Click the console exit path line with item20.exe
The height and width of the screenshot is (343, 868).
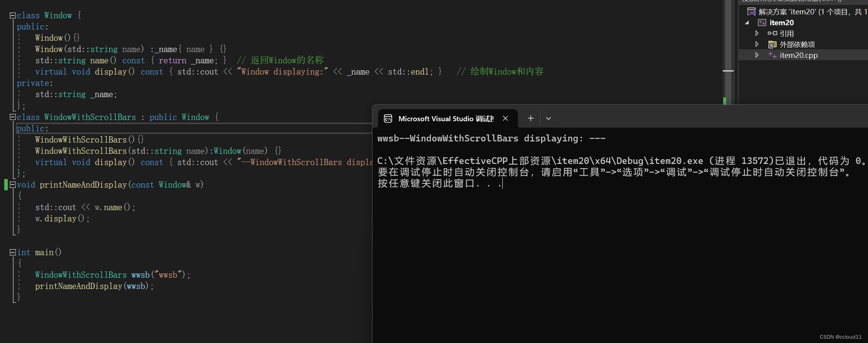click(621, 161)
